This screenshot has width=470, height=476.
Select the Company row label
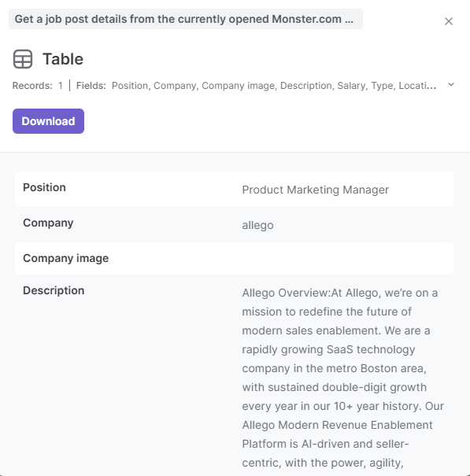click(48, 223)
